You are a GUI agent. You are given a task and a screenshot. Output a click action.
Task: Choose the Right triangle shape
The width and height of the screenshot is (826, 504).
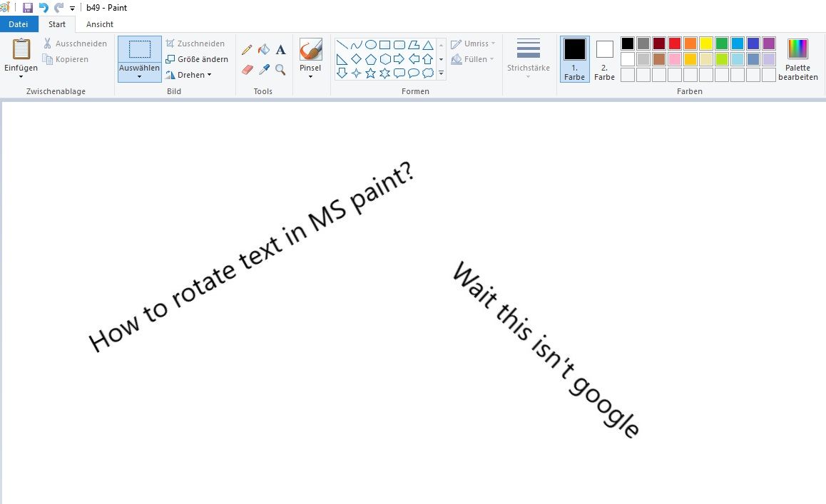coord(342,59)
